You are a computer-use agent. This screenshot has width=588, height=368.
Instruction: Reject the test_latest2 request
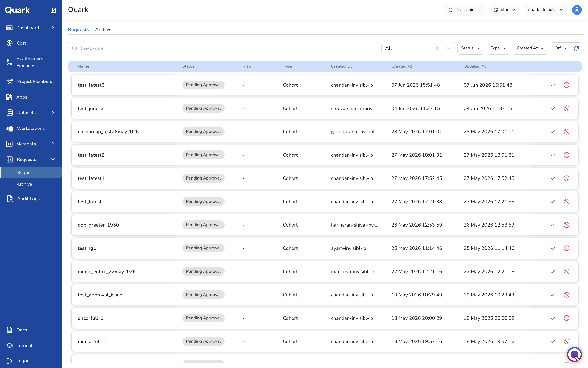coord(566,155)
